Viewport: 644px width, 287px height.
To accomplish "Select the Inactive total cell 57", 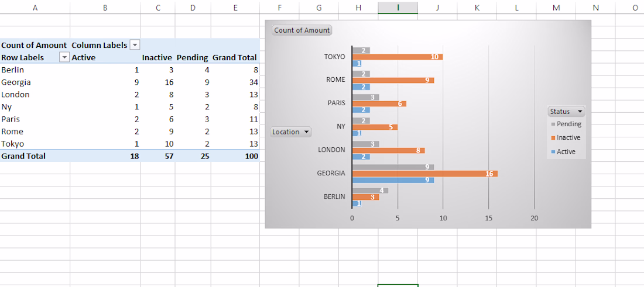I will [x=157, y=156].
